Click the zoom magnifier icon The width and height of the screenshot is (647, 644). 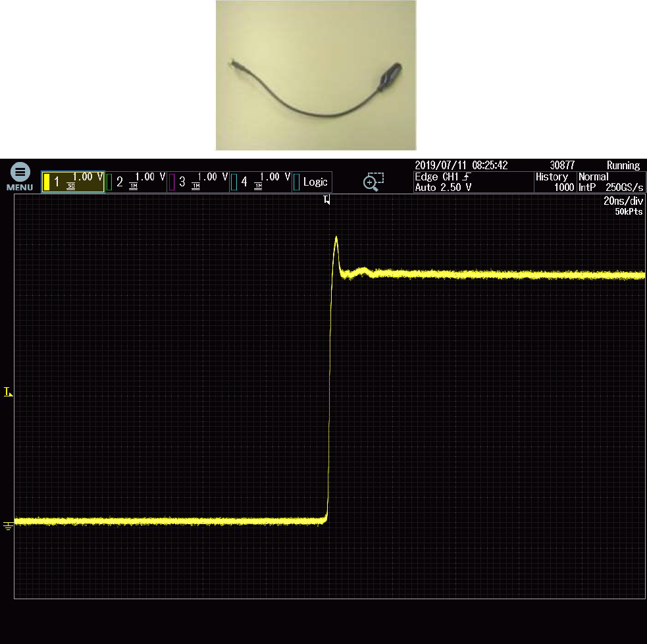(x=373, y=182)
